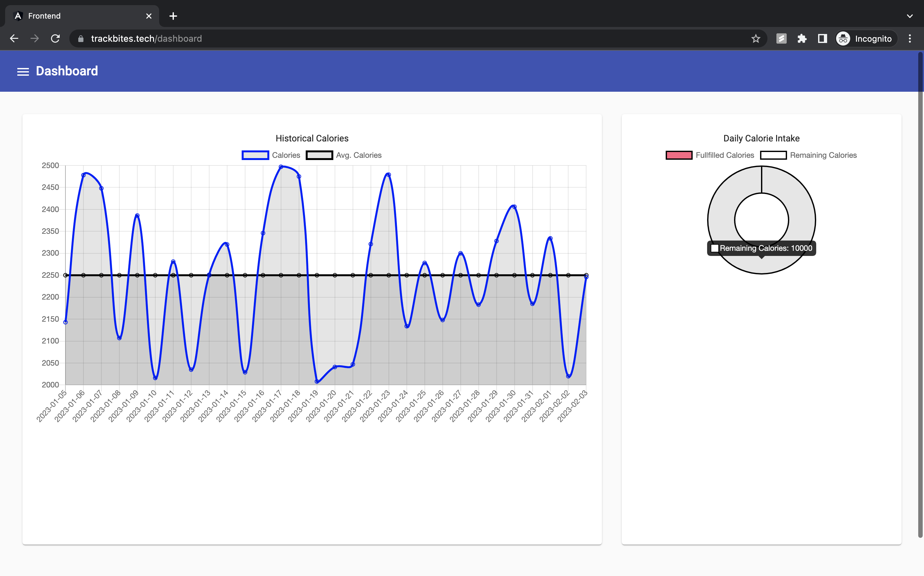Viewport: 924px width, 576px height.
Task: Click the browser back arrow
Action: coord(14,38)
